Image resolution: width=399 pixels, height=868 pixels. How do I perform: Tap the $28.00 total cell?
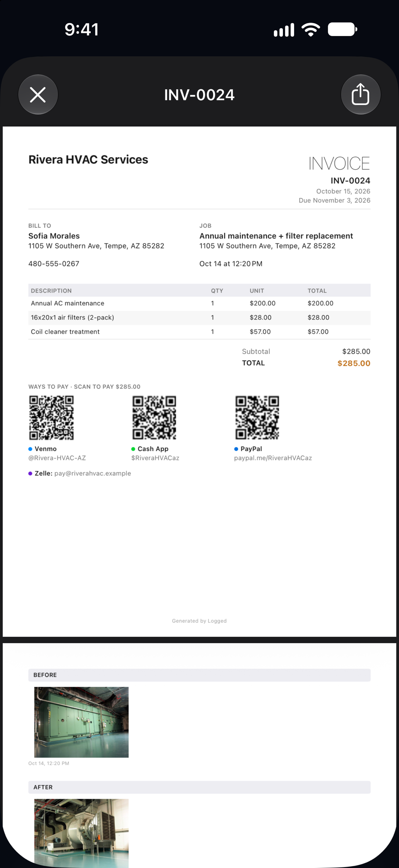pos(319,317)
